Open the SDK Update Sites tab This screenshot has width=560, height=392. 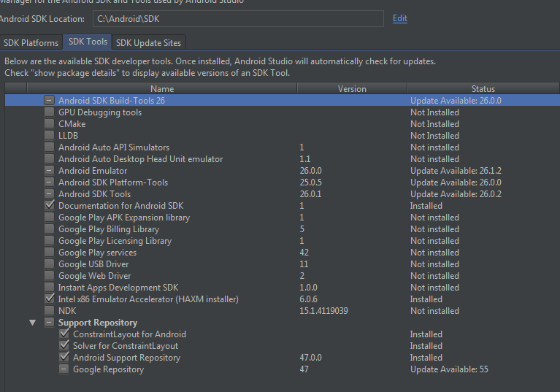[148, 43]
